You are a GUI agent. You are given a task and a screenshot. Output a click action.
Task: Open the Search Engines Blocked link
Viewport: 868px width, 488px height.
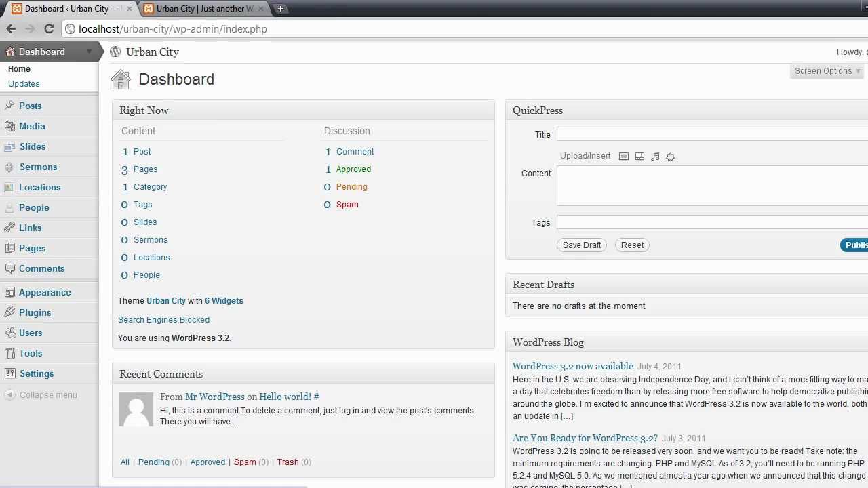(163, 320)
